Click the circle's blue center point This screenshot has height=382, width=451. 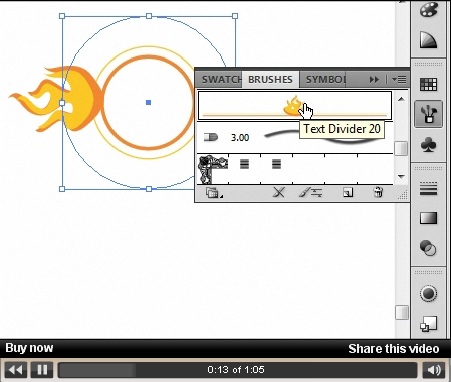point(149,102)
